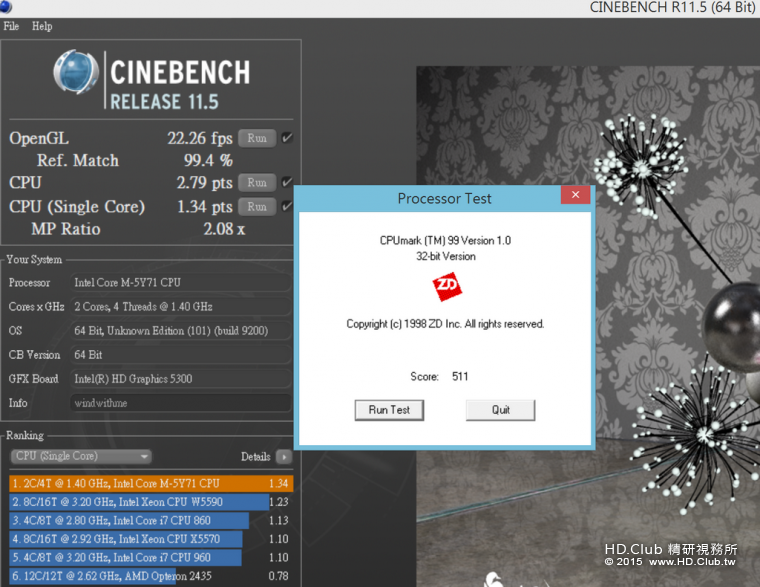Click the red ZD logo icon
The image size is (760, 587).
point(445,288)
